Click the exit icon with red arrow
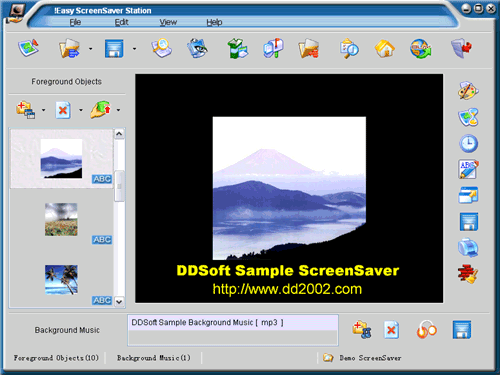Image resolution: width=500 pixels, height=375 pixels. (x=462, y=49)
